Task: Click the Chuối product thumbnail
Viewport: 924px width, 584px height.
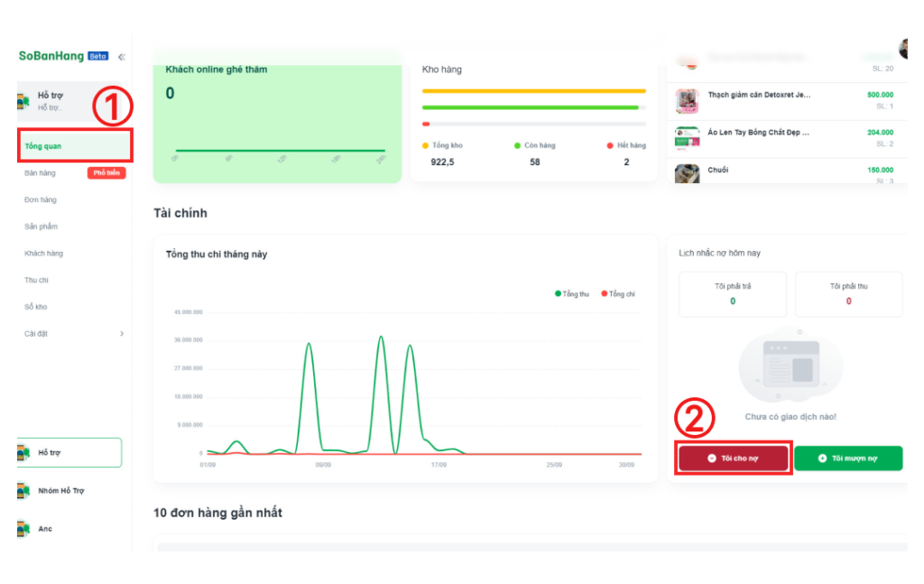Action: [688, 173]
